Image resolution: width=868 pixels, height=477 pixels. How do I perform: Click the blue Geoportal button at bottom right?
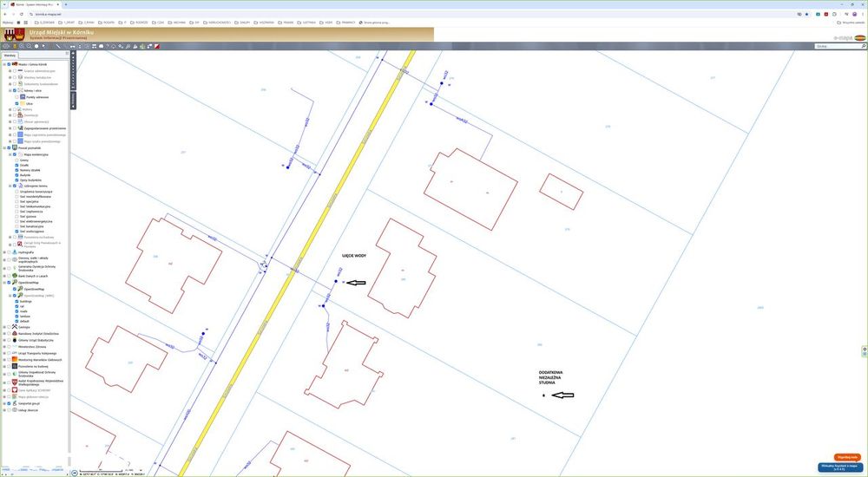[840, 467]
